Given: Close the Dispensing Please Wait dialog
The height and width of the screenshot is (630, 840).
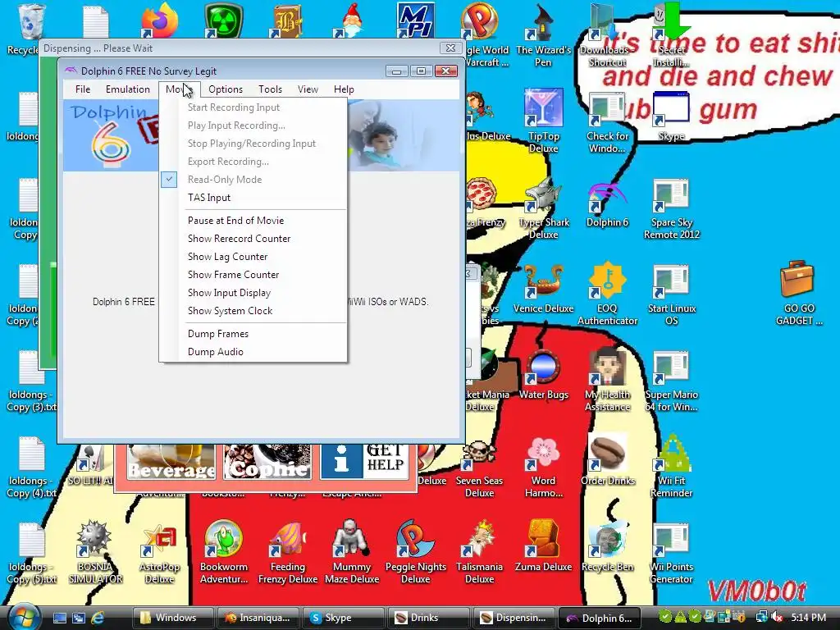Looking at the screenshot, I should click(x=450, y=48).
